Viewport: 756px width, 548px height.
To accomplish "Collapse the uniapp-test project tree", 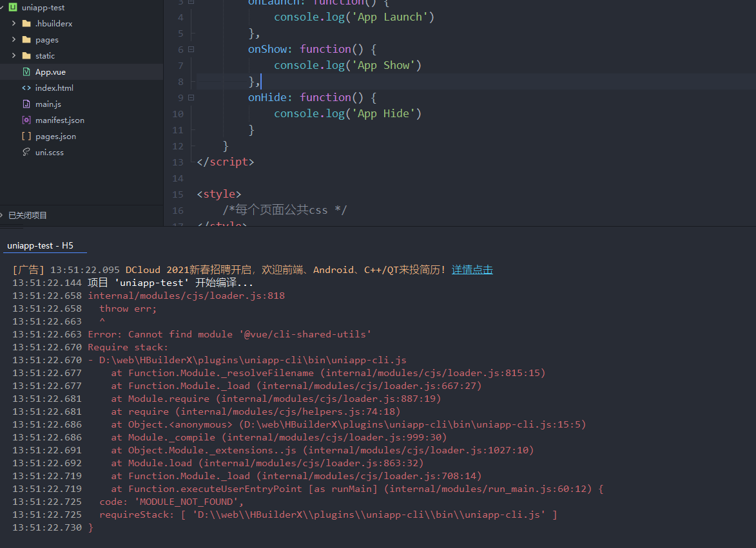I will [x=3, y=8].
